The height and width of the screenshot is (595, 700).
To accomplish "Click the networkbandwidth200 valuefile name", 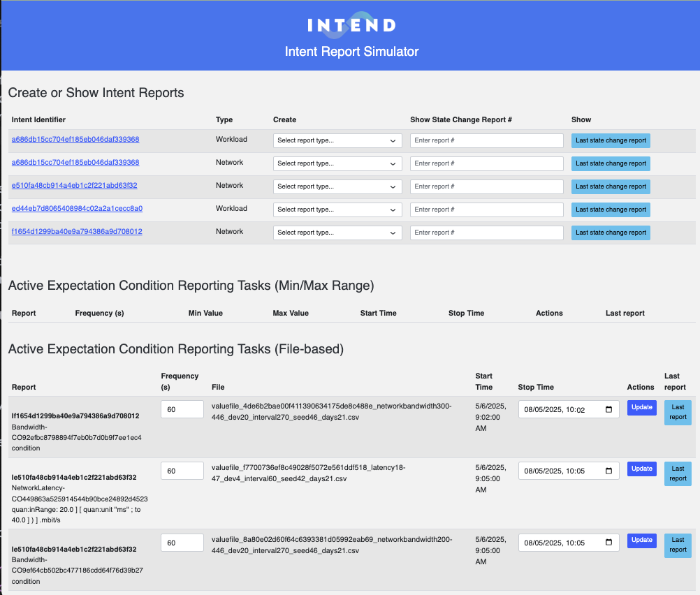I will [x=332, y=545].
